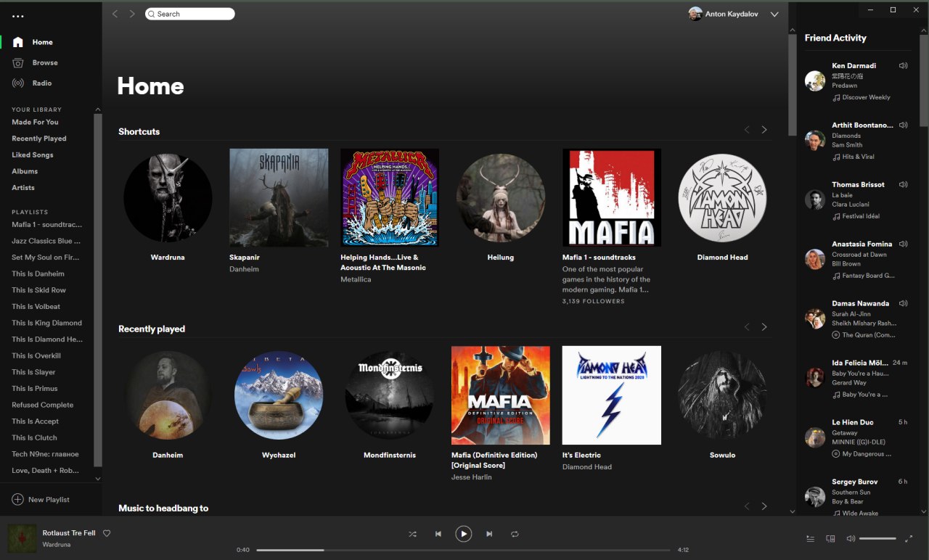Open This Is Overkill playlist
This screenshot has height=560, width=929.
point(36,355)
